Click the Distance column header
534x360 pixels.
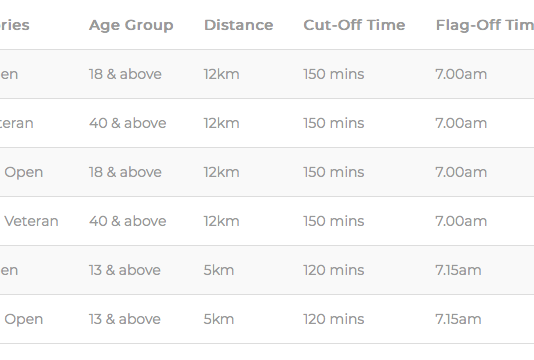(x=238, y=25)
